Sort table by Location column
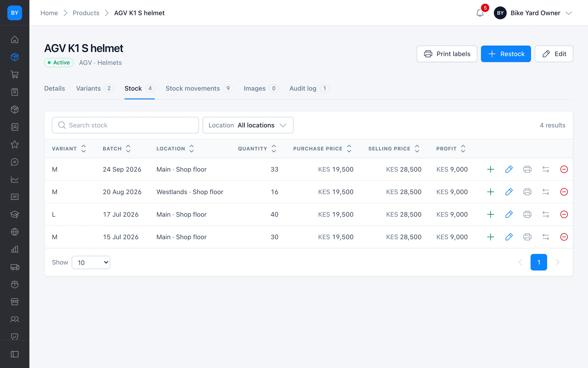 [x=175, y=149]
